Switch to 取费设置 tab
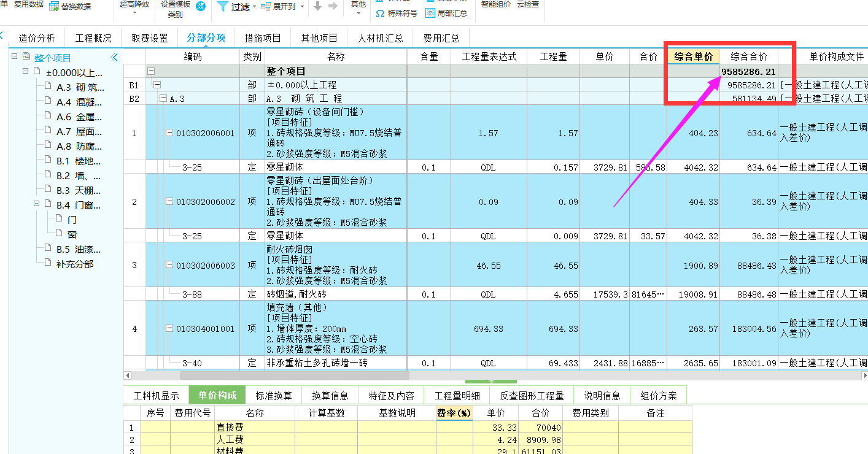The image size is (868, 454). (x=150, y=38)
